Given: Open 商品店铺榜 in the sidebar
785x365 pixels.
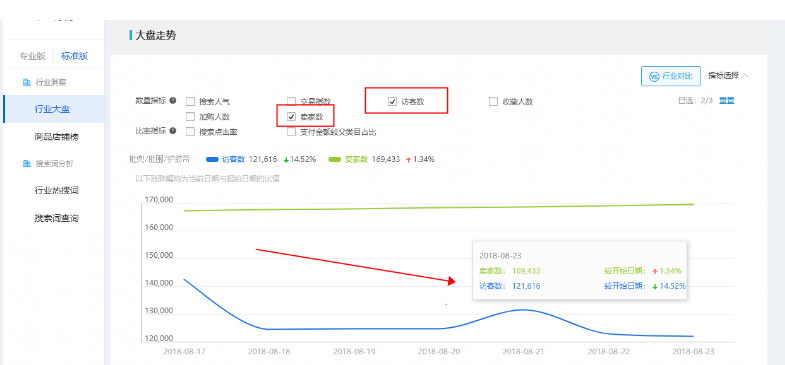Looking at the screenshot, I should pyautogui.click(x=57, y=137).
